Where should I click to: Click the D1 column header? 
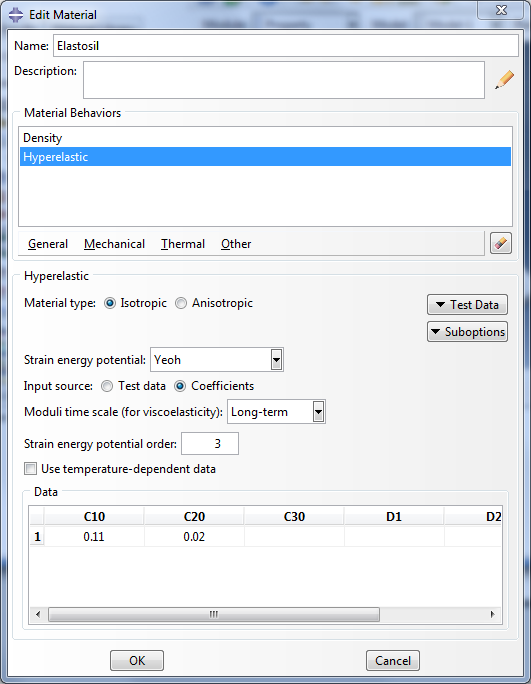coord(394,516)
